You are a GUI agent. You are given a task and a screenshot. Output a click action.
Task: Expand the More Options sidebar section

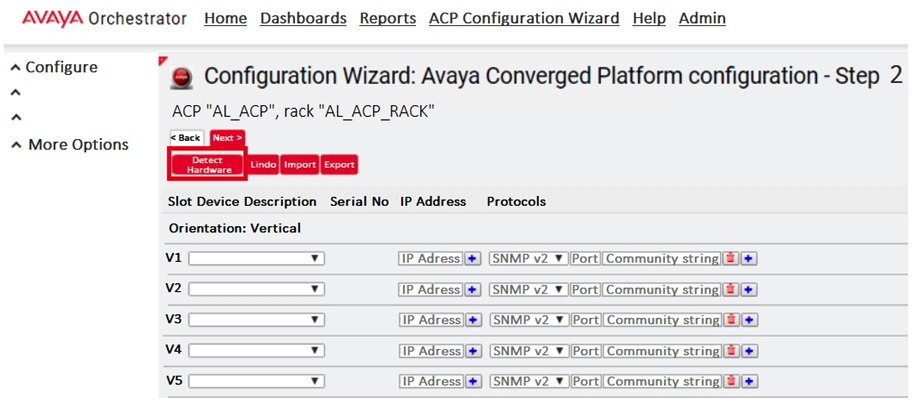[70, 144]
